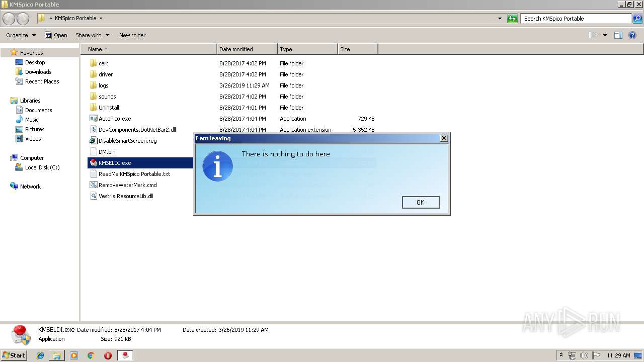Open Internet Explorer from taskbar
644x362 pixels.
[40, 355]
